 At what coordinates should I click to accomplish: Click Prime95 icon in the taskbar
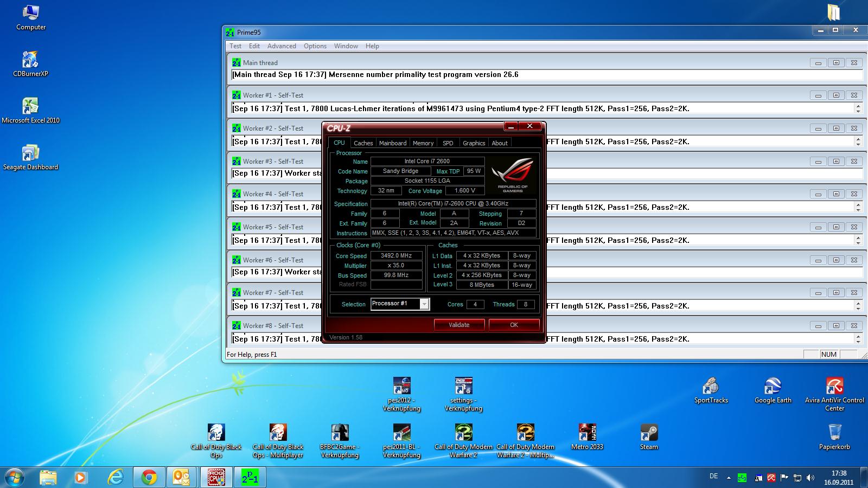coord(250,477)
